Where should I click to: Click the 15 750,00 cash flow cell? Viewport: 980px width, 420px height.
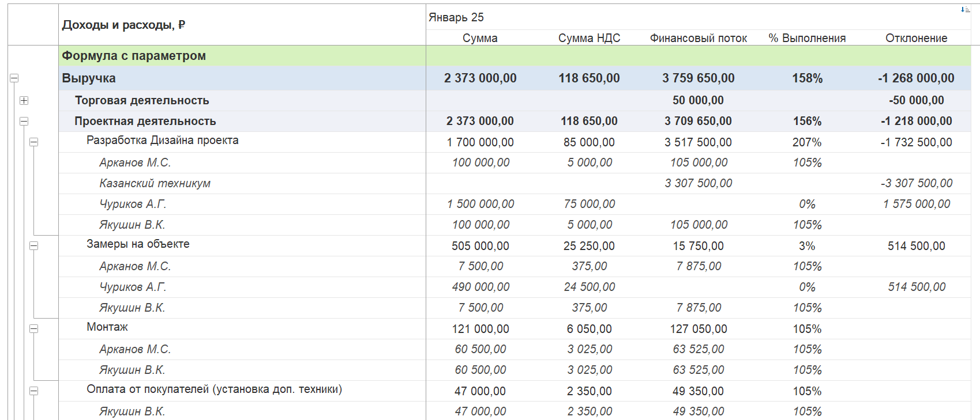(698, 246)
